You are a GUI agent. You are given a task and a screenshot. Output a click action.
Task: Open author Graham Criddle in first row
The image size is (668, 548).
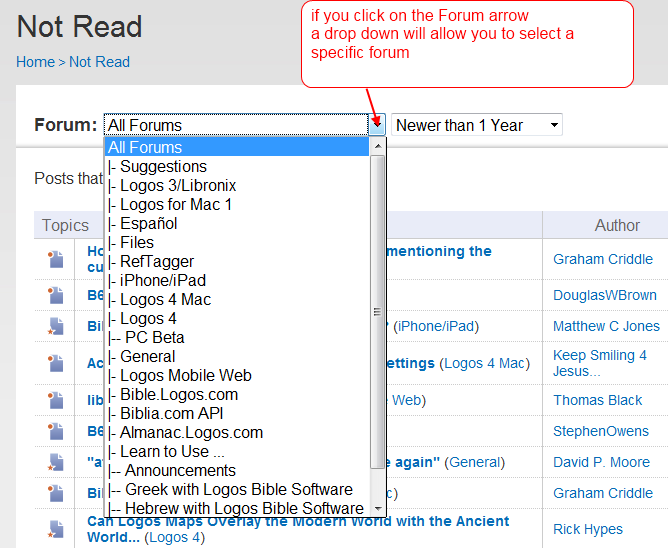click(x=603, y=259)
